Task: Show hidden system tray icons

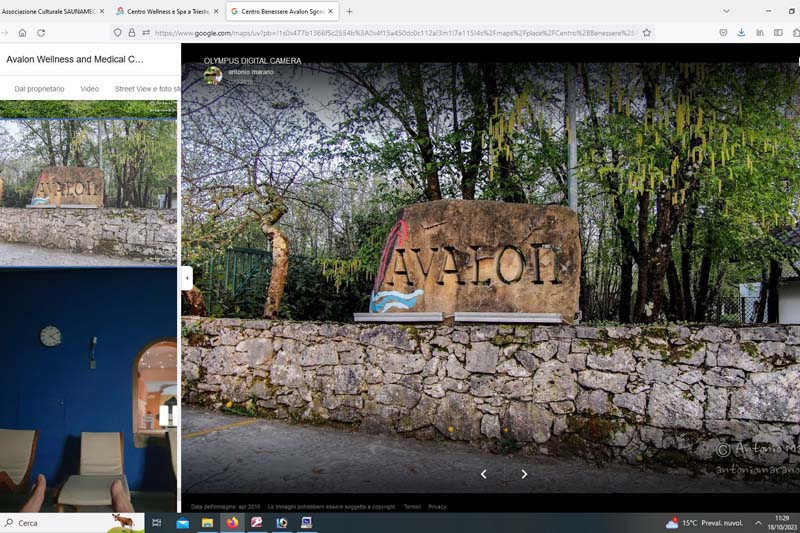Action: (758, 523)
